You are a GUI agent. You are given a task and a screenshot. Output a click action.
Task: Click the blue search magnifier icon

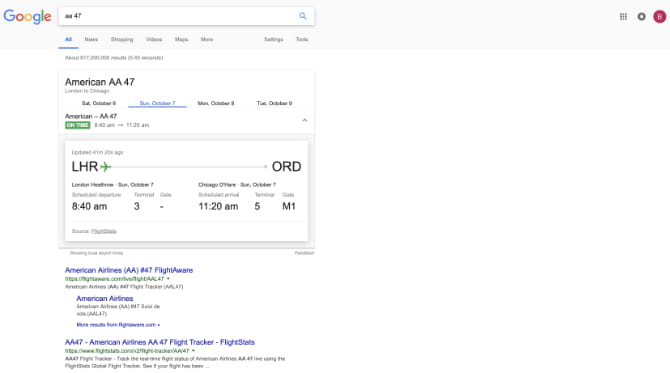(303, 16)
